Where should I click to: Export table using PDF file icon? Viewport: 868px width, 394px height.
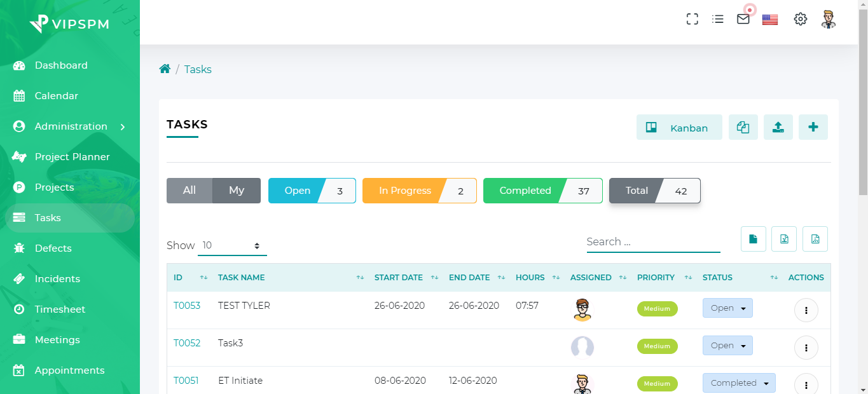point(815,239)
